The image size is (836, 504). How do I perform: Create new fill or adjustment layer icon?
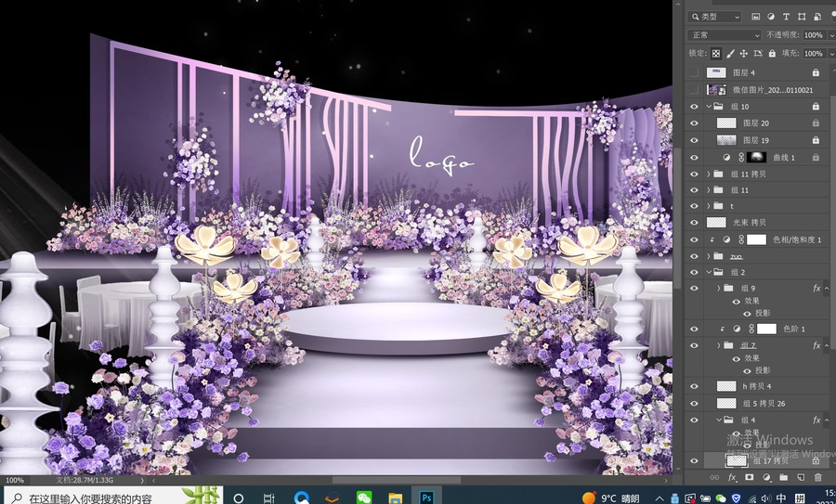point(766,477)
